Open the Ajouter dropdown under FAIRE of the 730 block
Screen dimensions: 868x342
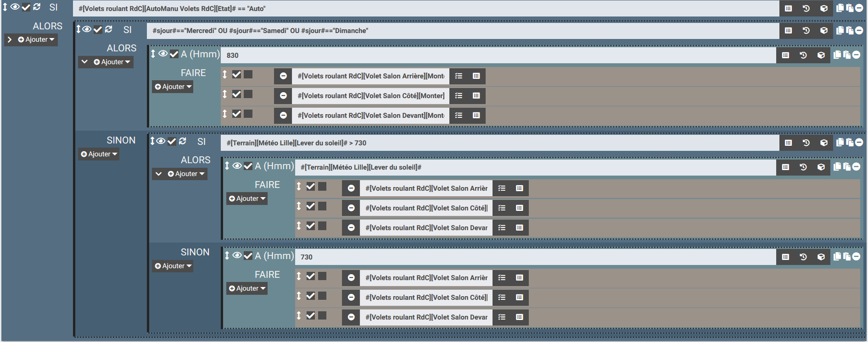click(247, 288)
